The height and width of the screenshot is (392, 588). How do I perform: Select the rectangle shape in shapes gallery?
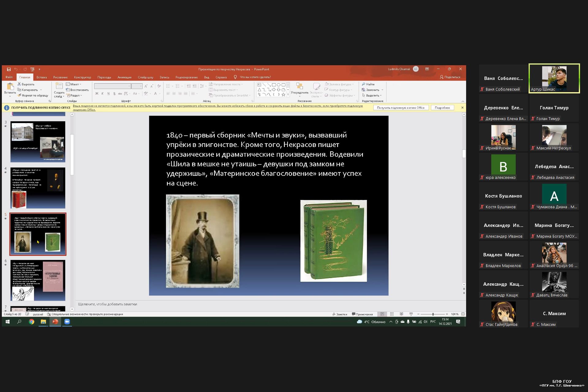pos(274,85)
